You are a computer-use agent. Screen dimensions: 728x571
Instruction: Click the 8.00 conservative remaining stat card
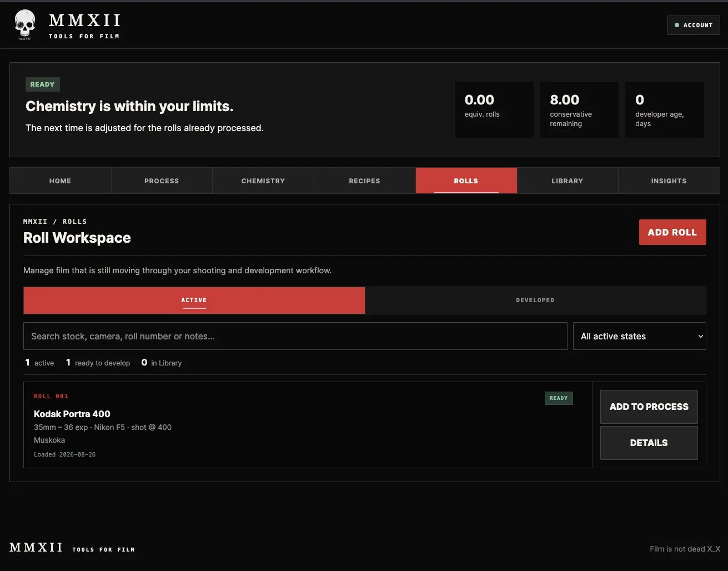pyautogui.click(x=579, y=110)
